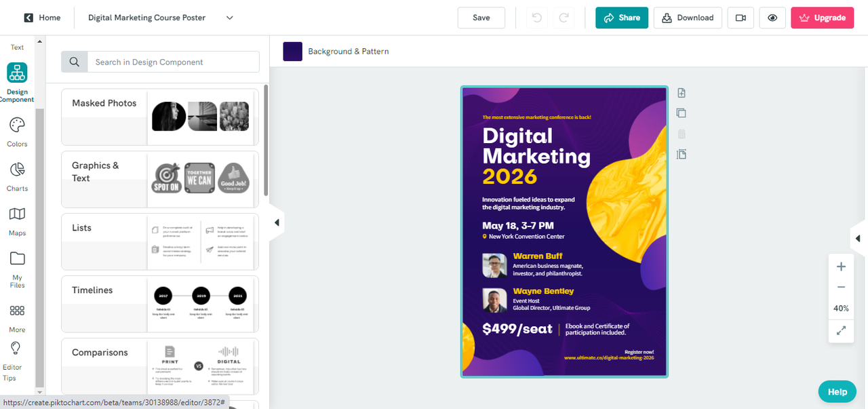Go Home via the back arrow icon
868x409 pixels.
tap(28, 18)
